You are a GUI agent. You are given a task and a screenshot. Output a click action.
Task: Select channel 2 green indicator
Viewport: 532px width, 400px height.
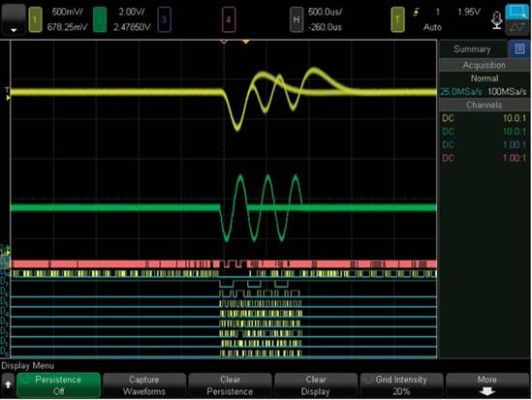100,19
